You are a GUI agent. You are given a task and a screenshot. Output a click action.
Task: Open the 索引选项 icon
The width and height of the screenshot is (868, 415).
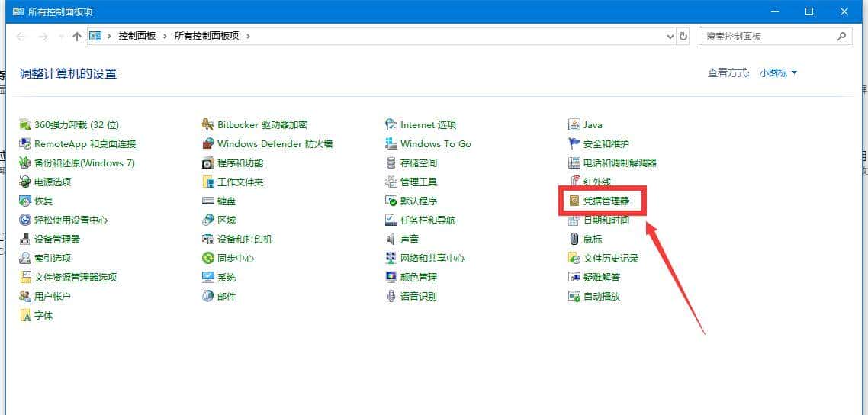pyautogui.click(x=25, y=258)
